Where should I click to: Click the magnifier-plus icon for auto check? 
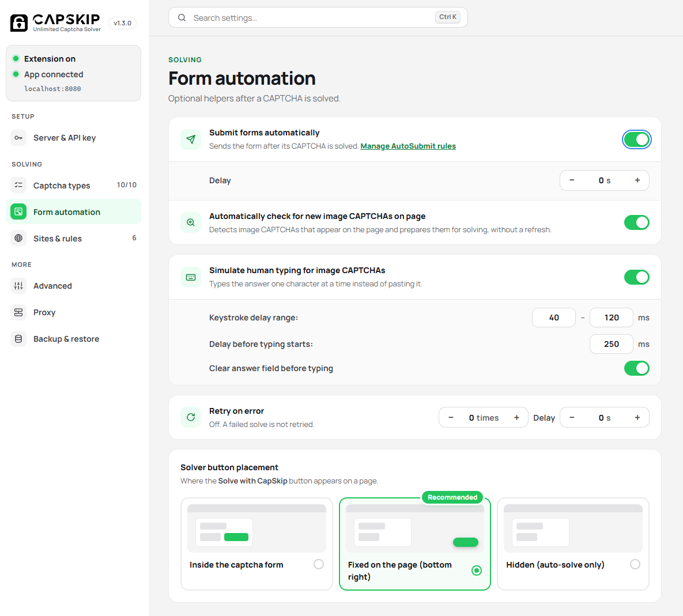point(191,222)
